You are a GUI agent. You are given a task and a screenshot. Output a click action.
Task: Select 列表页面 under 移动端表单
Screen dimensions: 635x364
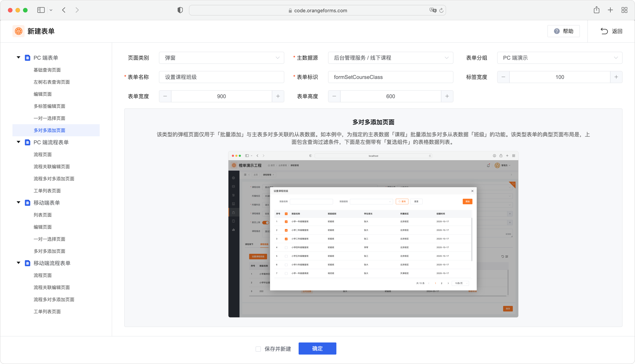click(x=43, y=215)
